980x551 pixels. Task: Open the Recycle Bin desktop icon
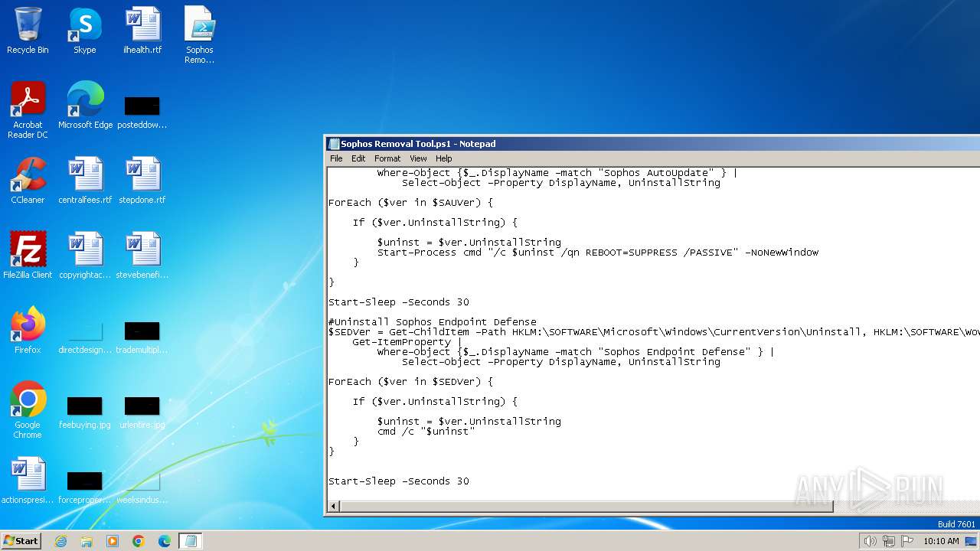click(28, 31)
